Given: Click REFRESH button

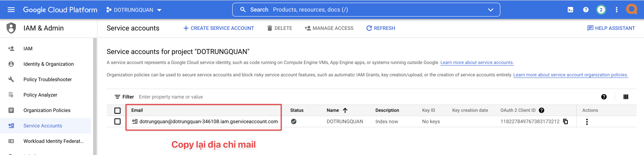Looking at the screenshot, I should (381, 28).
